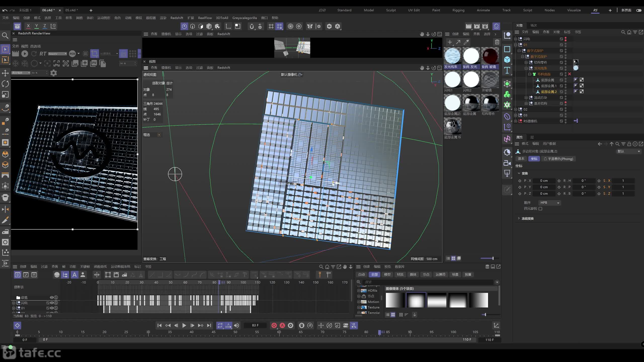
Task: Start Redshift RenderView play render button
Action: (25, 54)
